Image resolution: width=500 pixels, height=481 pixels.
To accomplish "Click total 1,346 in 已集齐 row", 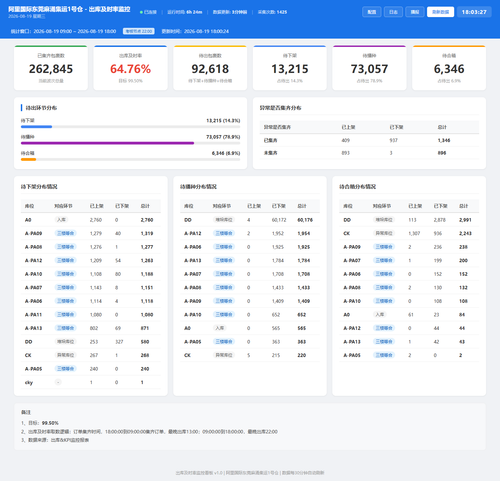I will pyautogui.click(x=444, y=140).
